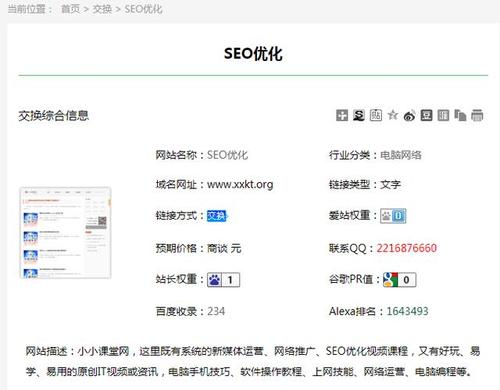500x390 pixels.
Task: Click the print page icon
Action: pyautogui.click(x=477, y=115)
